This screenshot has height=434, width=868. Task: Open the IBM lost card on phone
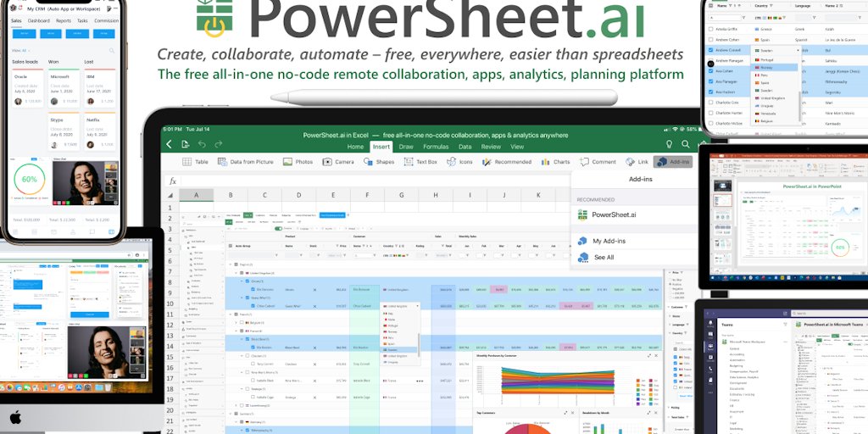pos(100,88)
